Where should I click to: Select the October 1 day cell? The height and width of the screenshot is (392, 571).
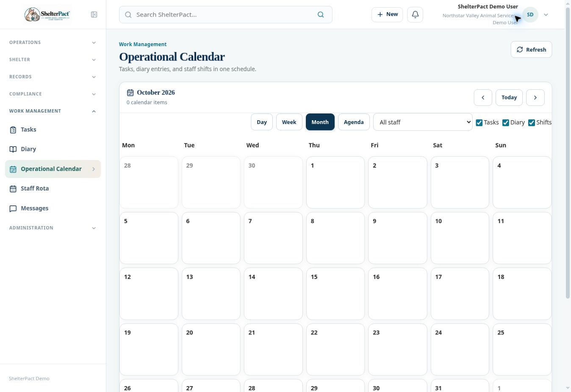tap(335, 182)
